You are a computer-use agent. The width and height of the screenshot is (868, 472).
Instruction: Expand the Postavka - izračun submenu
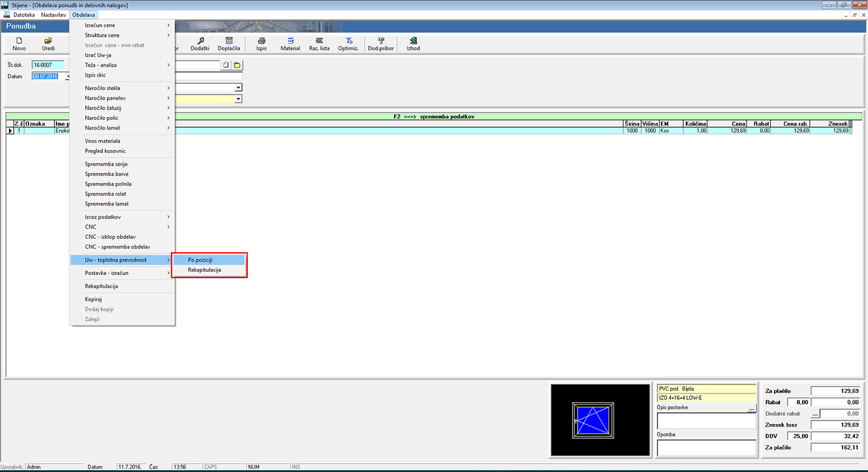[x=122, y=273]
